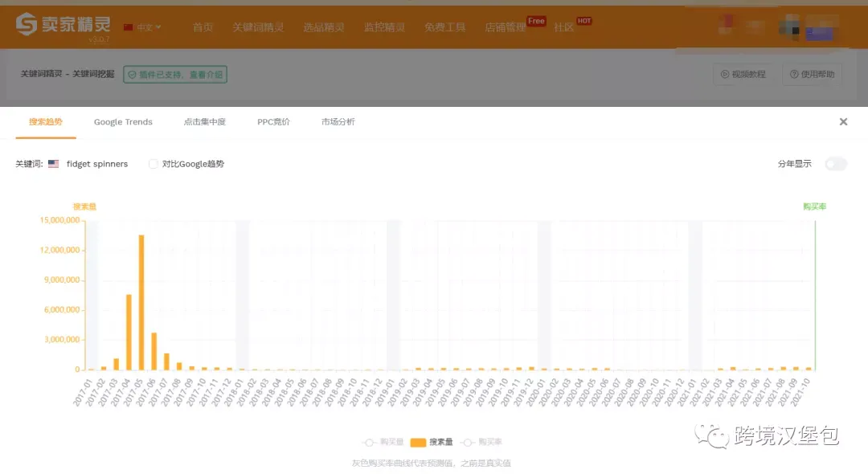Screen dimensions: 868x474
Task: Click the 2017-06 search volume bar
Action: pos(154,351)
